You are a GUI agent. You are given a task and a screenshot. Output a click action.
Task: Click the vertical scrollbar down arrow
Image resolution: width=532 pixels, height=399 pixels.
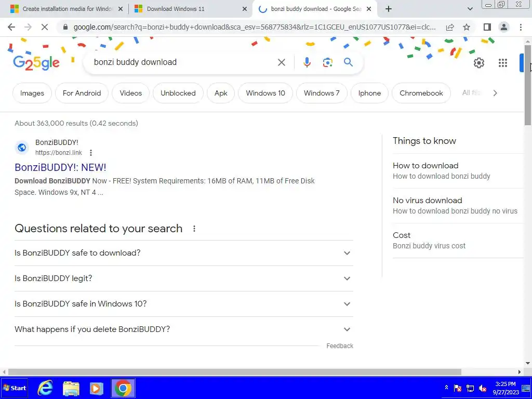528,363
